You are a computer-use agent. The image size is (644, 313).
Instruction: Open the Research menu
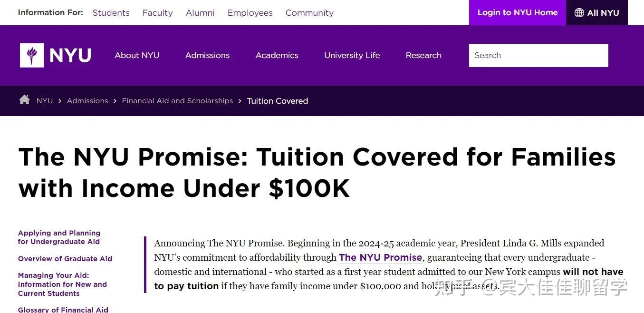coord(423,55)
